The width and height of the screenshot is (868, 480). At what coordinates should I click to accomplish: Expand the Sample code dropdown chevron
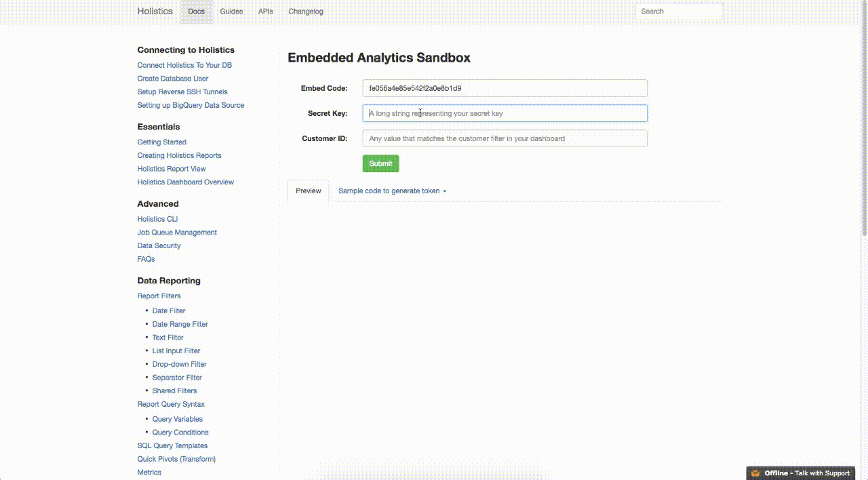click(x=445, y=191)
